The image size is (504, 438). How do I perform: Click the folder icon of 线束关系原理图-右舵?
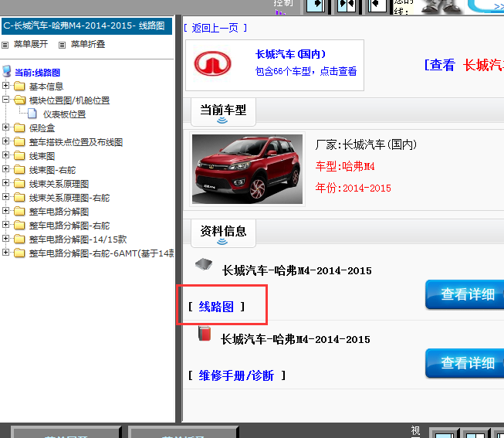[19, 197]
